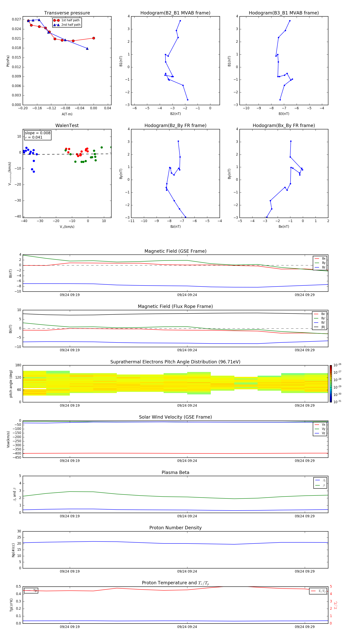Click the '09/24 09:24' tick under the GSE magnetic field plot

187,295
